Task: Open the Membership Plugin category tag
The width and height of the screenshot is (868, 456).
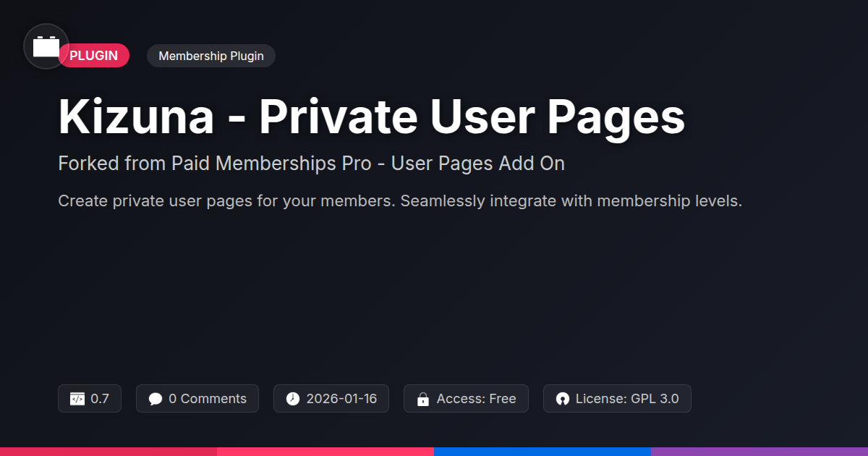Action: 210,56
